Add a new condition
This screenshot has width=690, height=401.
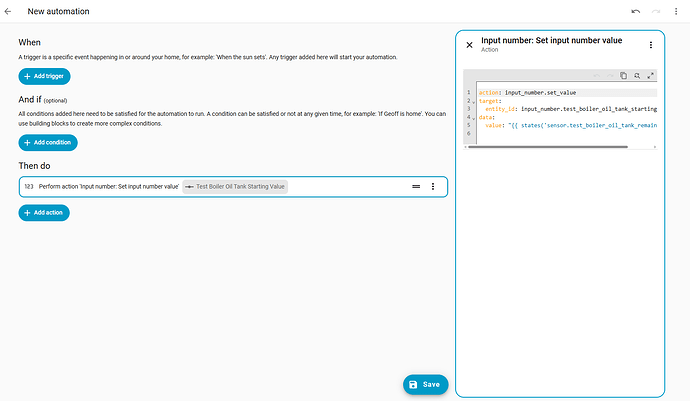coord(48,143)
